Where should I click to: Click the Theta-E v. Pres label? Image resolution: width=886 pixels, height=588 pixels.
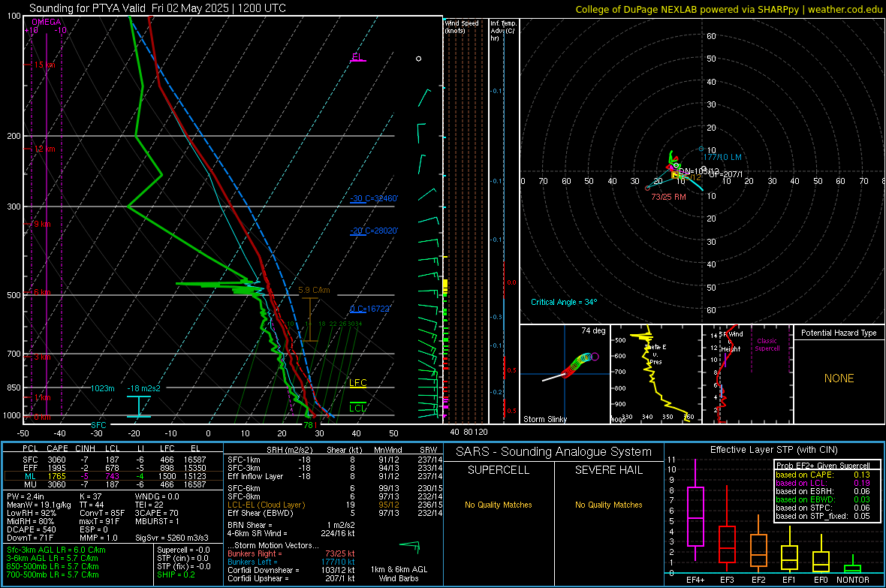(x=655, y=354)
